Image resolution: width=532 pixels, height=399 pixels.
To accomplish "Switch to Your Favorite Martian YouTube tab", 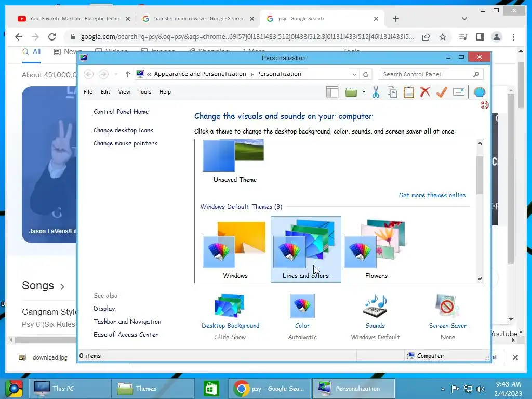I will [x=73, y=19].
